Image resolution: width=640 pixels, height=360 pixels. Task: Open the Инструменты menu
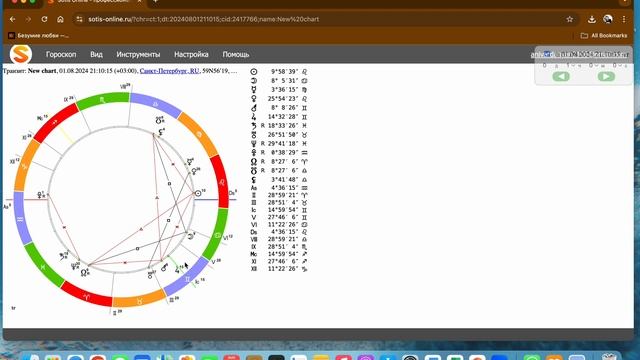pos(138,54)
